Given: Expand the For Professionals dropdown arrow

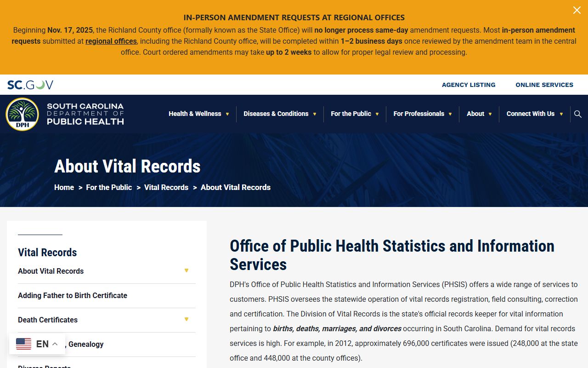Looking at the screenshot, I should tap(450, 114).
